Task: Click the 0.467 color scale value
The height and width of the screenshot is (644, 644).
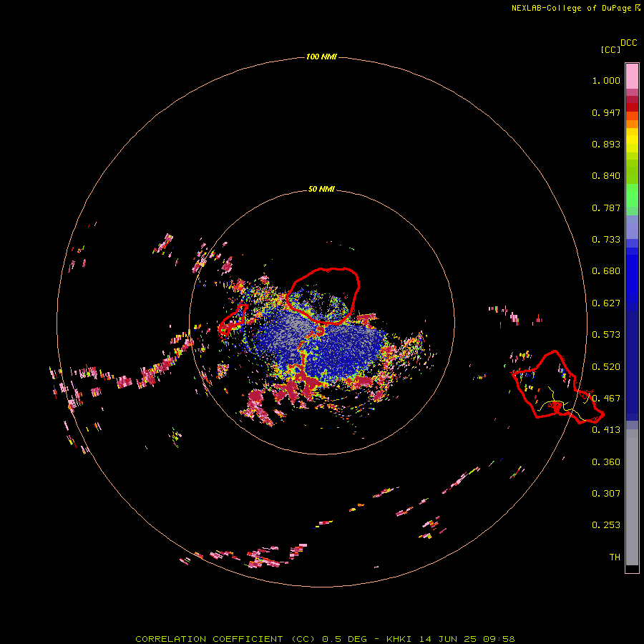Action: coord(606,399)
